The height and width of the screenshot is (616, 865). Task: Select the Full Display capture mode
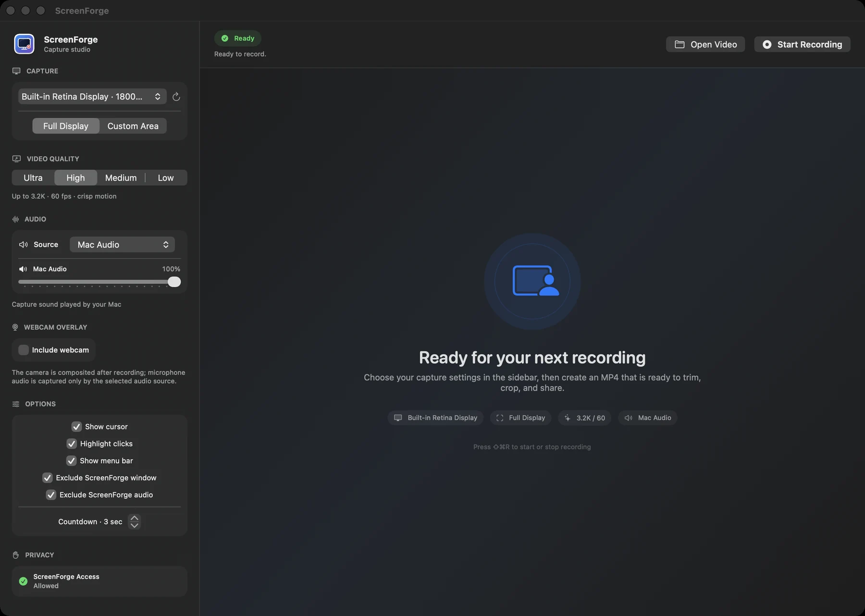point(66,126)
